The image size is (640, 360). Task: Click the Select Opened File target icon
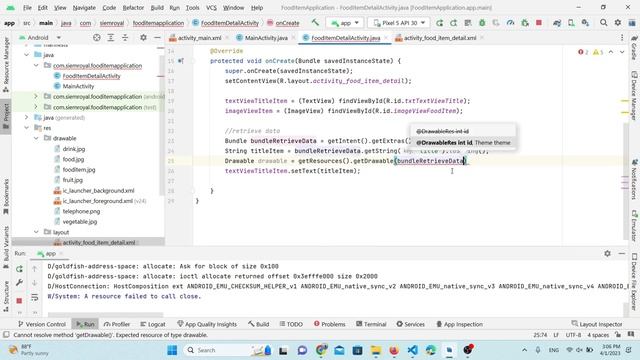[x=97, y=38]
